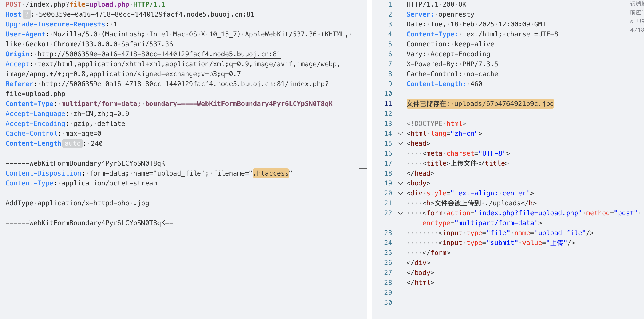Click the HTTP/1.1 200 OK status line
Viewport: 644px width, 319px height.
(x=436, y=4)
